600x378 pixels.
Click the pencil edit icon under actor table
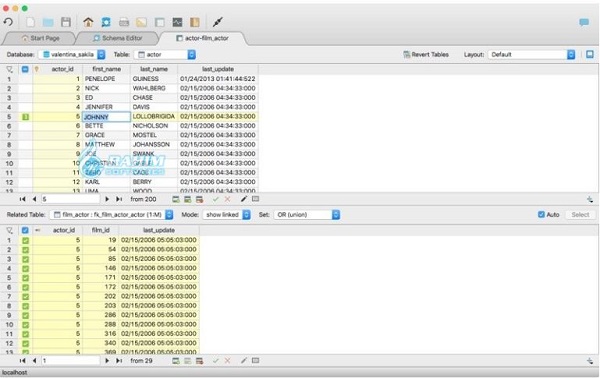point(244,199)
